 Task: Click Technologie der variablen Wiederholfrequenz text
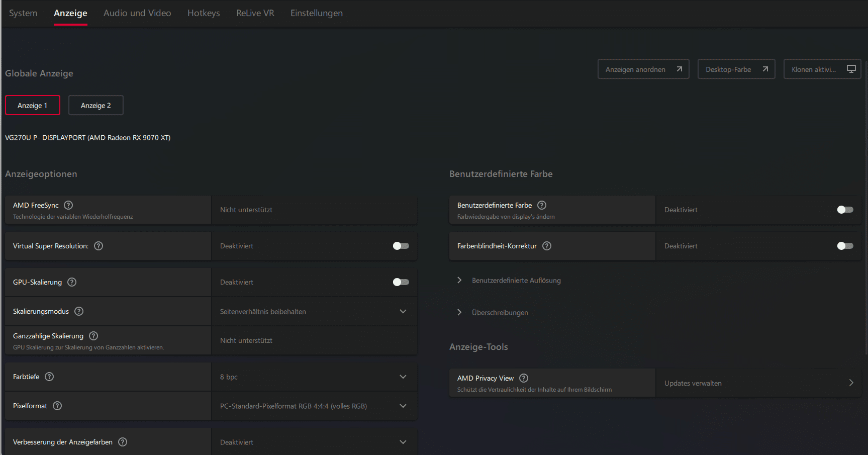coord(73,217)
